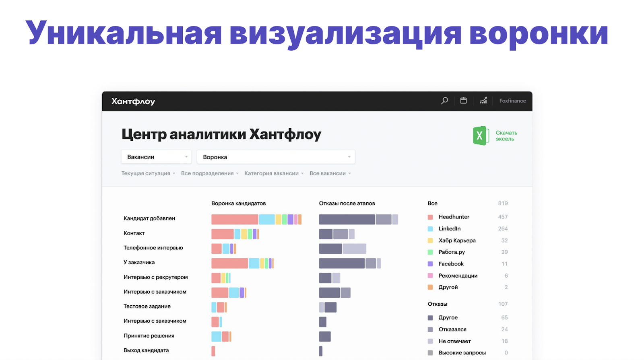Click the Отказался gray swatch
Screen dimensions: 644x360
tap(430, 329)
